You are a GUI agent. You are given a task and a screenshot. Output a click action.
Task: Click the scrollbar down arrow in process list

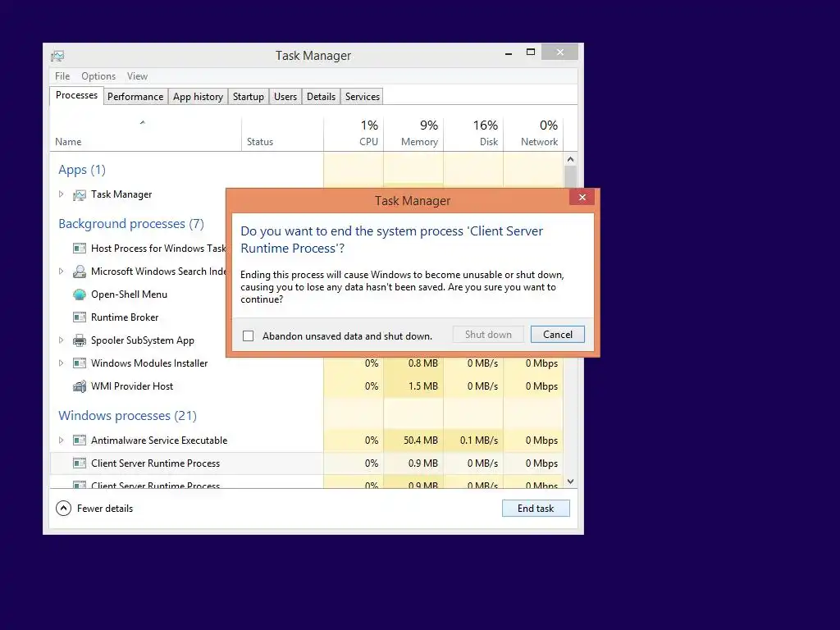click(x=571, y=482)
